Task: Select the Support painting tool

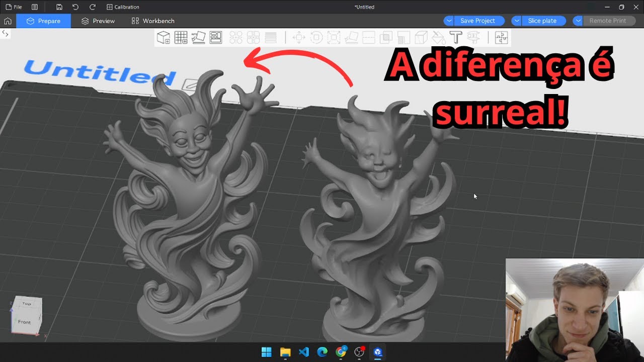Action: coord(404,38)
